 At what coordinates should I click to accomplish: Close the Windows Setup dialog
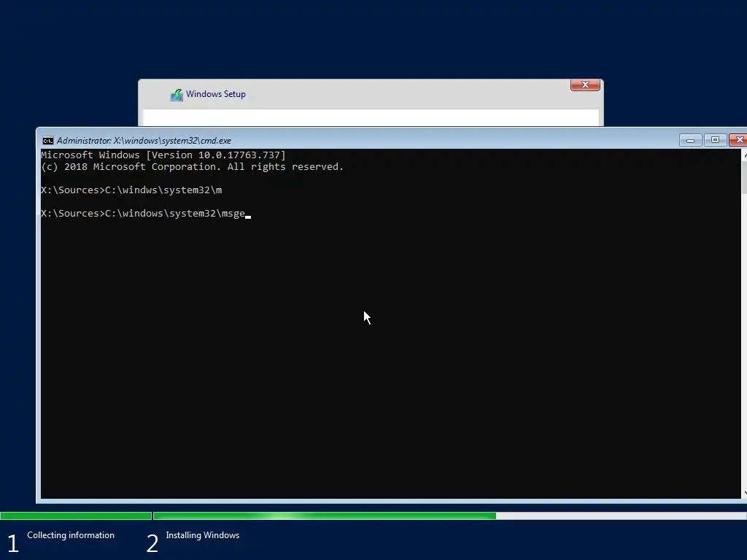click(x=585, y=85)
